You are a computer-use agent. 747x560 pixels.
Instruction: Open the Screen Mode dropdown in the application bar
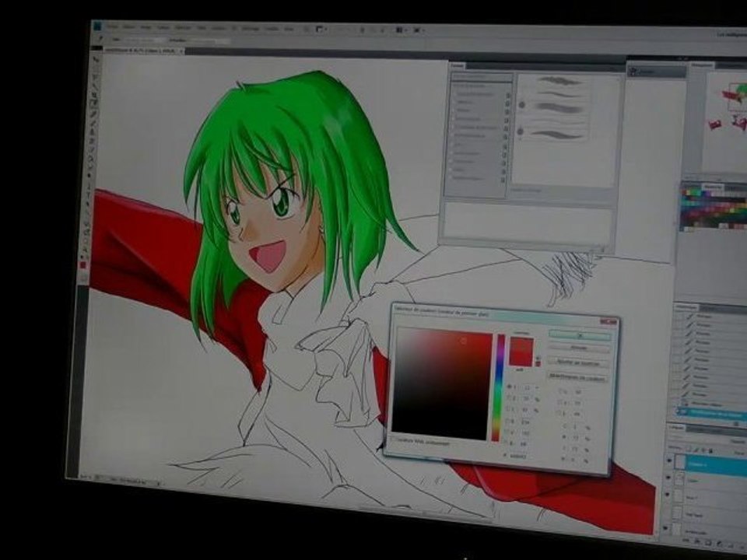pos(419,30)
